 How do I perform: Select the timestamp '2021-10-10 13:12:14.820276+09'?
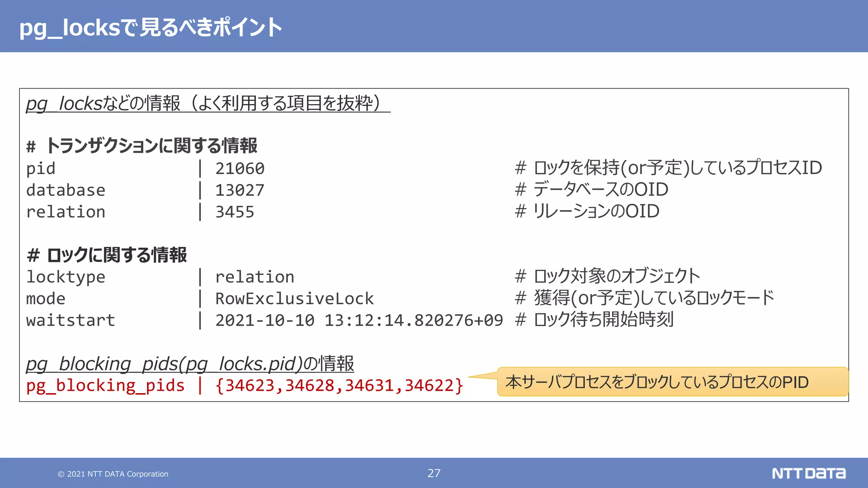[x=359, y=320]
